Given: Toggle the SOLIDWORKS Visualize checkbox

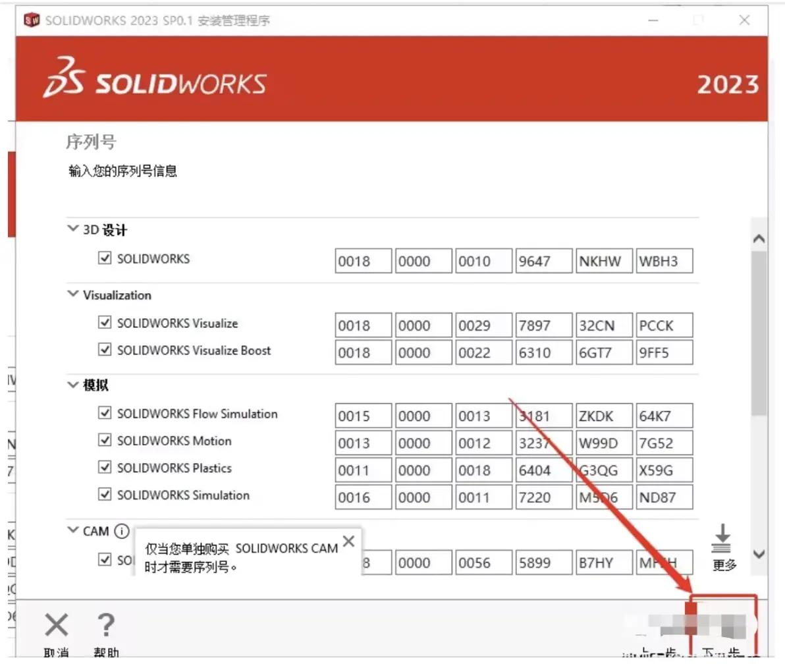Looking at the screenshot, I should pyautogui.click(x=105, y=322).
